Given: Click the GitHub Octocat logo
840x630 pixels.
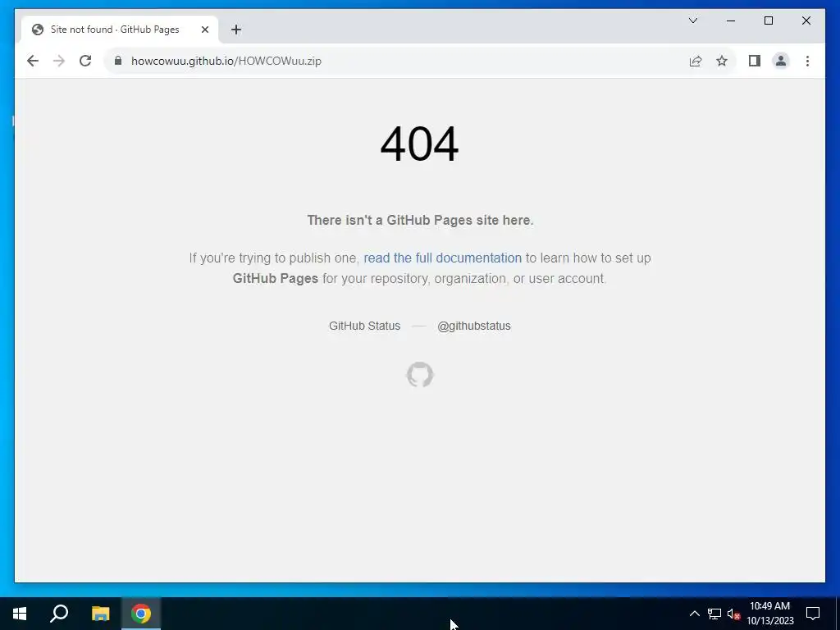Looking at the screenshot, I should pyautogui.click(x=420, y=374).
